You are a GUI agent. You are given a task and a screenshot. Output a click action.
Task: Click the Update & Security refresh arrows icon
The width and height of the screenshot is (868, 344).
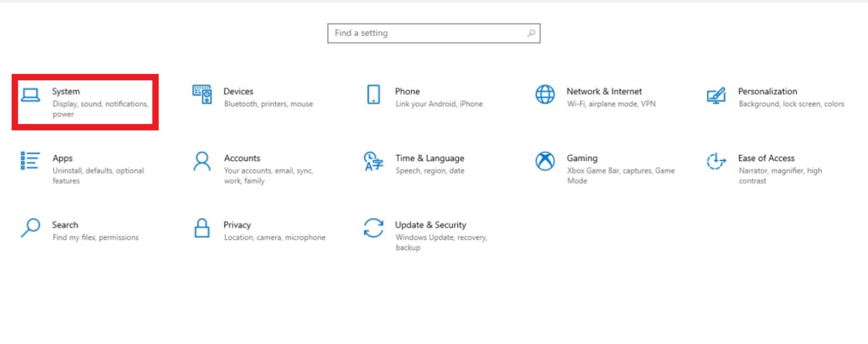[373, 228]
